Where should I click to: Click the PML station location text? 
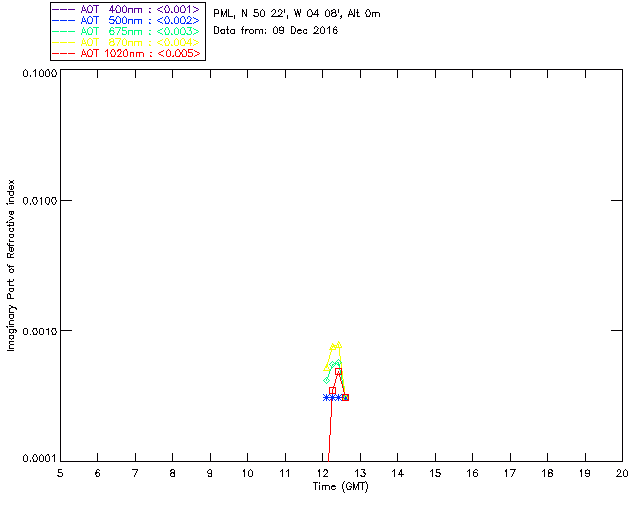(297, 14)
